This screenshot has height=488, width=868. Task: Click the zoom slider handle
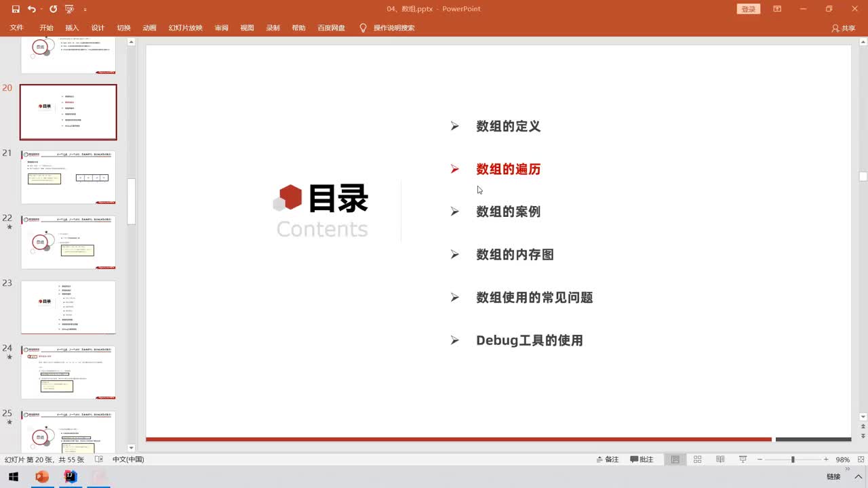tap(793, 460)
